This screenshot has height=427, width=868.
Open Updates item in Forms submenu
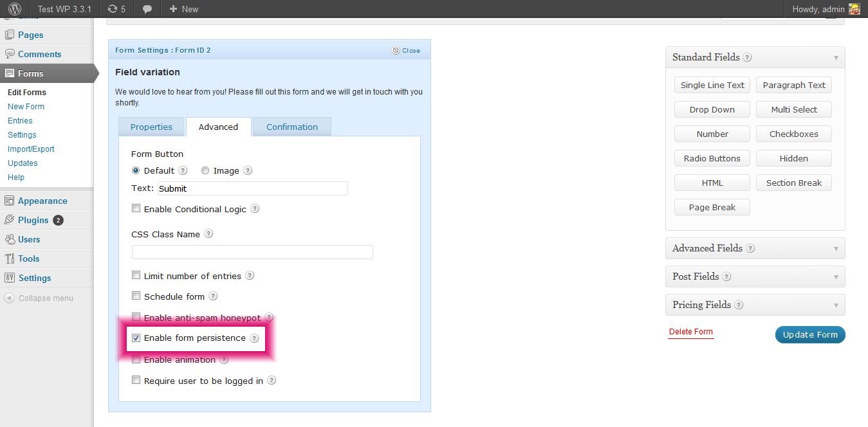click(23, 163)
